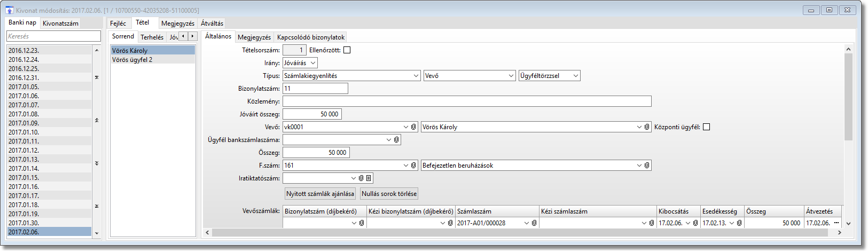Click the Keresés search field
The width and height of the screenshot is (868, 252).
[53, 36]
